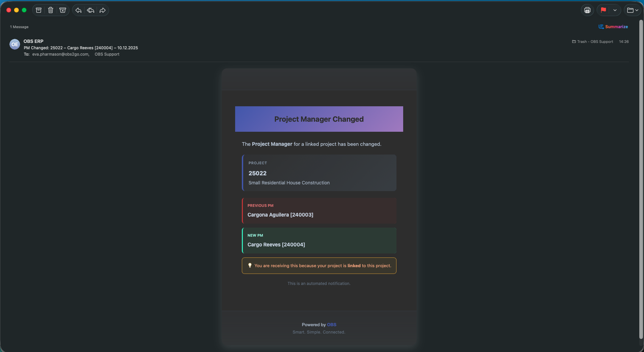This screenshot has height=352, width=644.
Task: Click the Summarize button
Action: click(x=613, y=27)
